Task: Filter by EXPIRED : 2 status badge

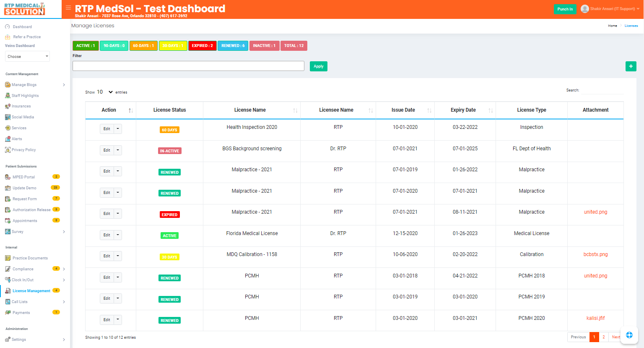Action: (x=203, y=46)
